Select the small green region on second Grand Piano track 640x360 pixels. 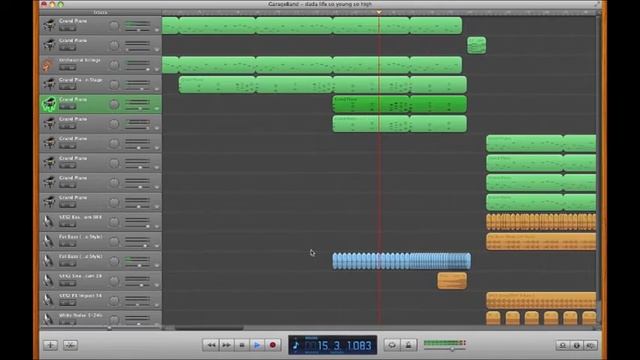[x=476, y=45]
